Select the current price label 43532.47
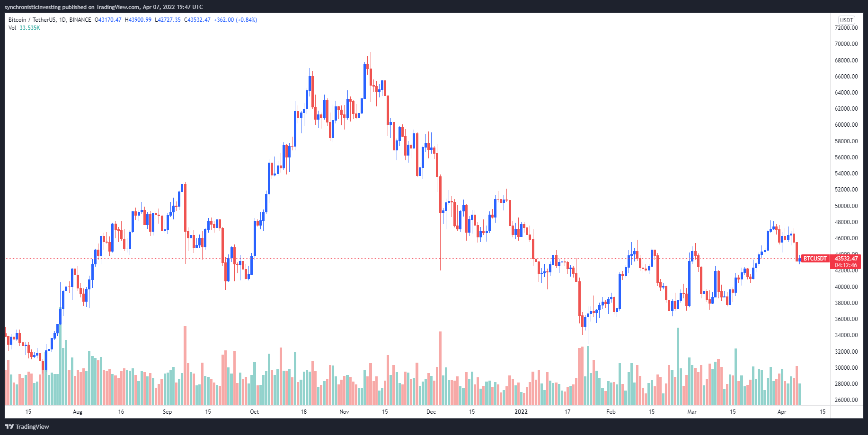868x435 pixels. pyautogui.click(x=846, y=259)
